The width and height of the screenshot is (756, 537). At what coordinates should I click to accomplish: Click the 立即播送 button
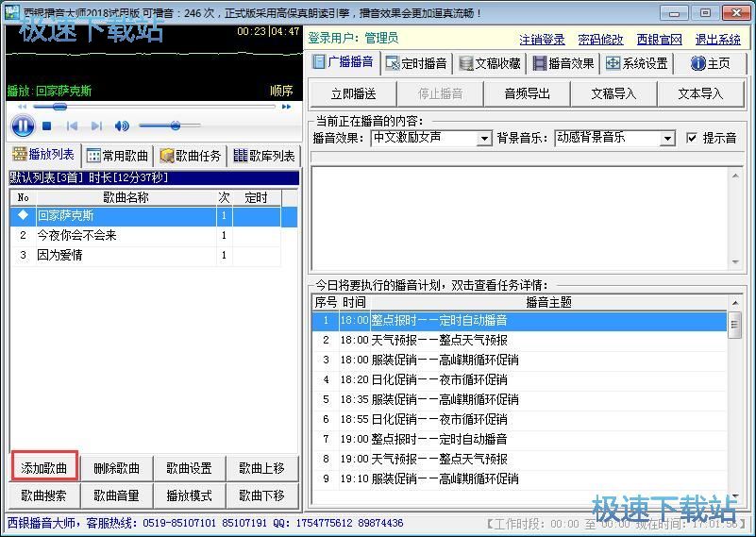tap(353, 93)
